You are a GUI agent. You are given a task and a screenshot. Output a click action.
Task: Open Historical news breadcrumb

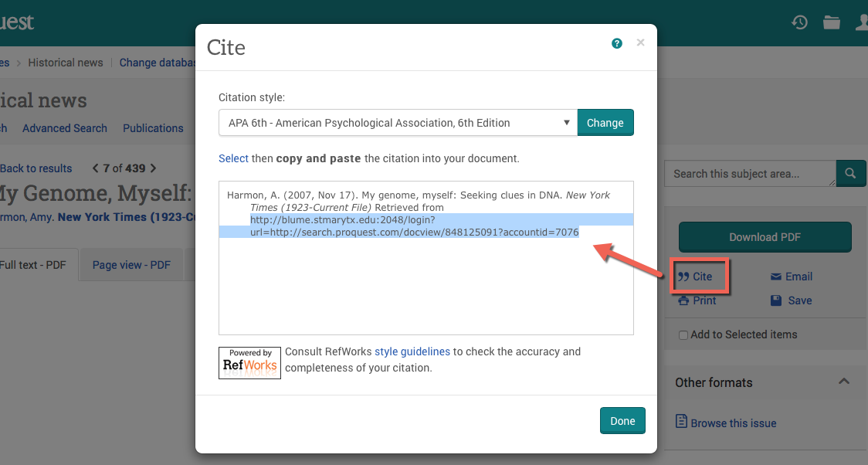(66, 63)
